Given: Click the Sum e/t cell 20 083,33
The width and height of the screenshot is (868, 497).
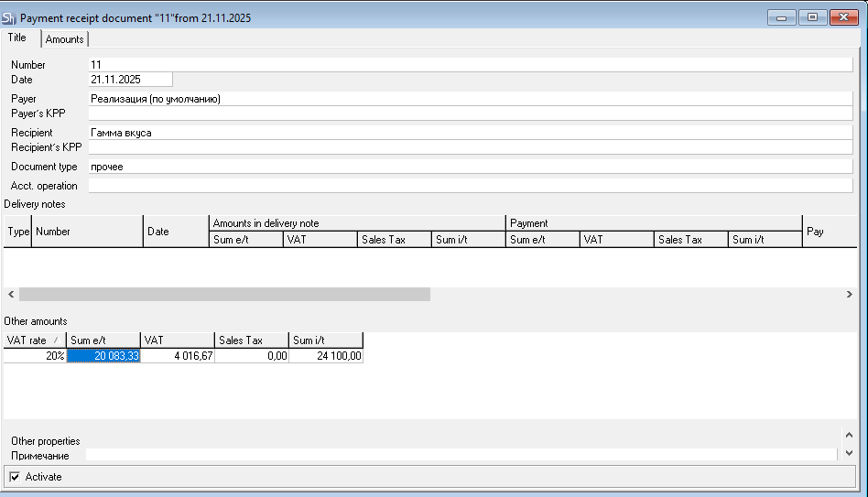Looking at the screenshot, I should pyautogui.click(x=103, y=357).
